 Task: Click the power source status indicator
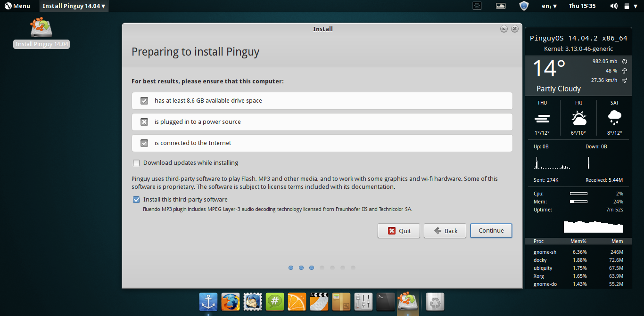144,122
